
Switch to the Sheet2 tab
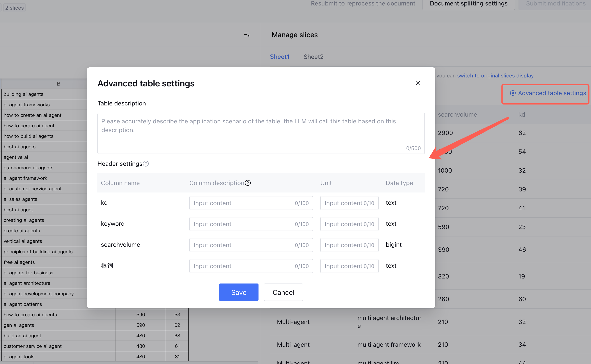pos(313,57)
